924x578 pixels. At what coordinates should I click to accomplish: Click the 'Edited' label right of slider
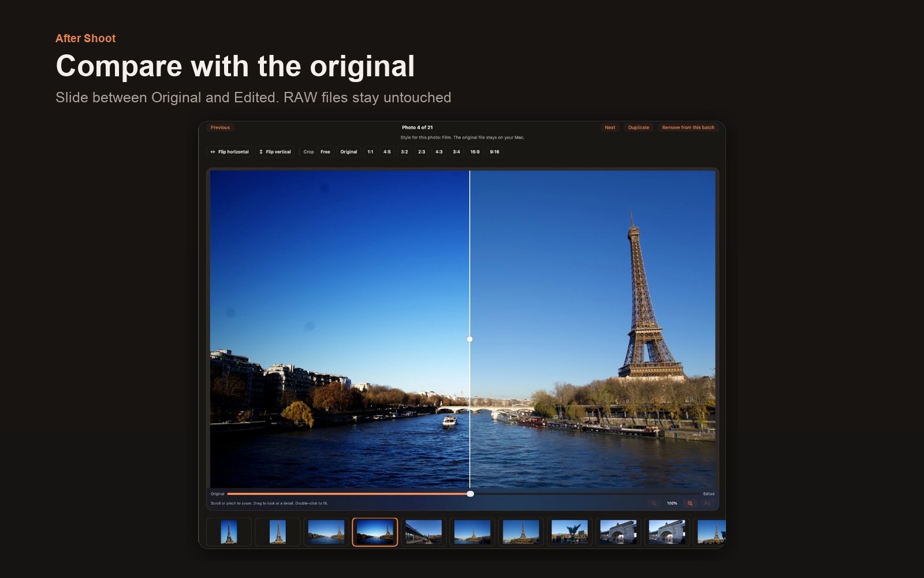pyautogui.click(x=709, y=494)
